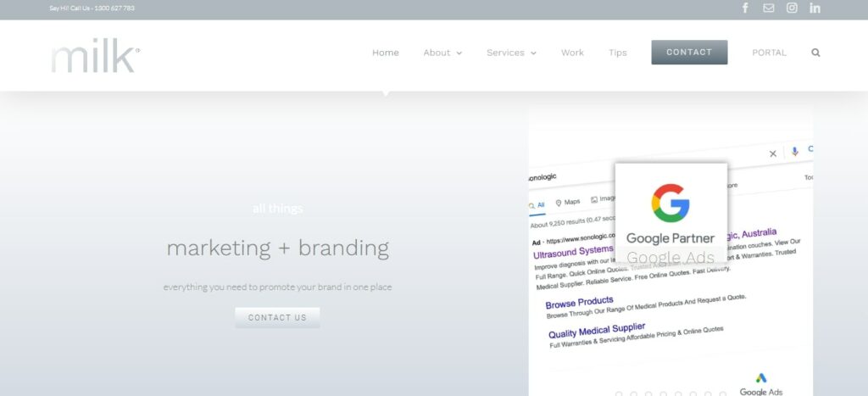This screenshot has height=396, width=868.
Task: Open the Work menu item
Action: coord(572,53)
